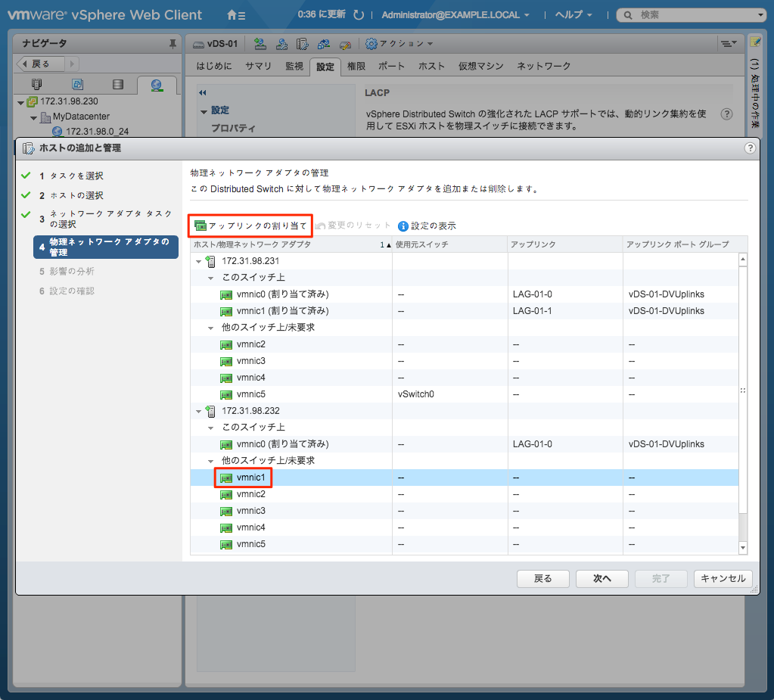Pin the ナビゲータ panel with pushpin icon

pos(173,43)
